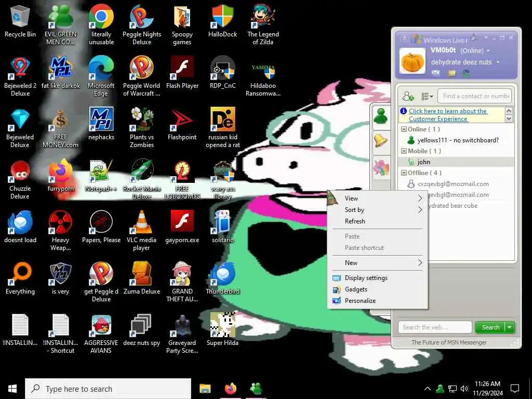This screenshot has height=399, width=532.
Task: Click the Chuzzle Deluxe icon
Action: click(x=20, y=180)
